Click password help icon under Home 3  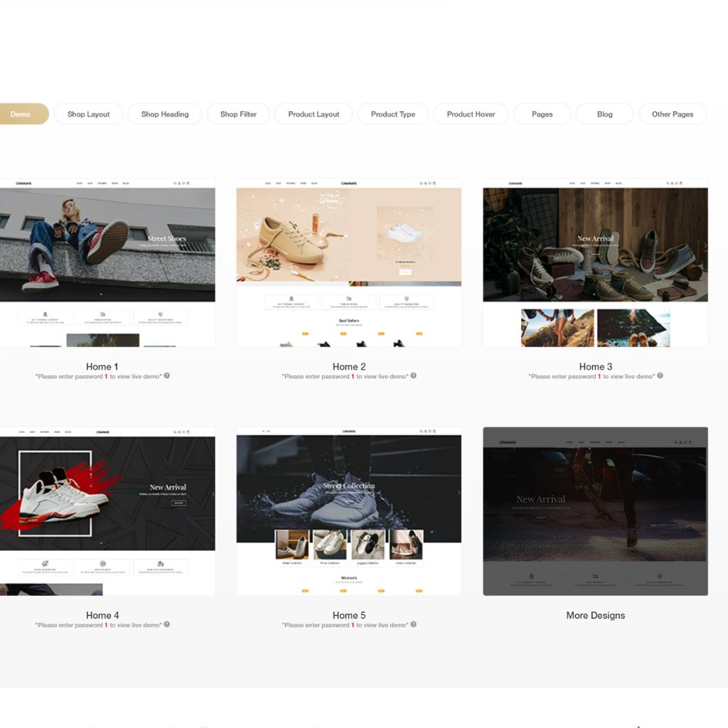660,375
